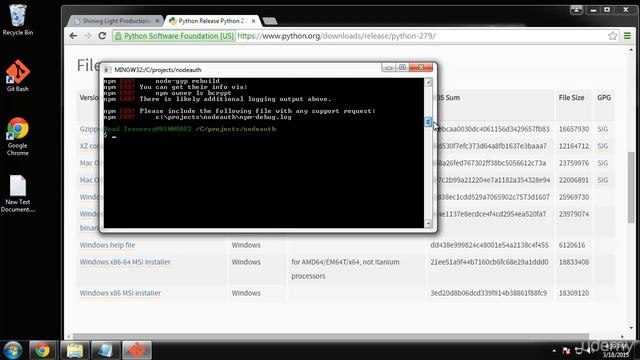Click the Python Software Foundation security badge

tap(174, 36)
